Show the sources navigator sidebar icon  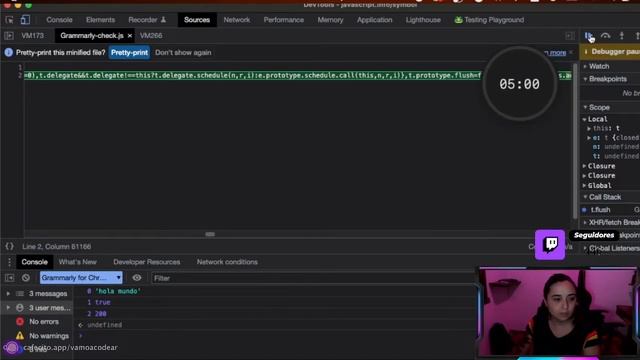pyautogui.click(x=9, y=36)
